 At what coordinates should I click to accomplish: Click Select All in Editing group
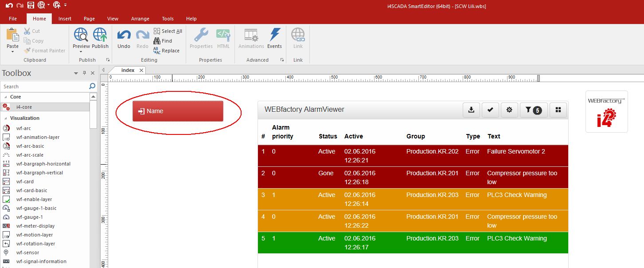[168, 31]
